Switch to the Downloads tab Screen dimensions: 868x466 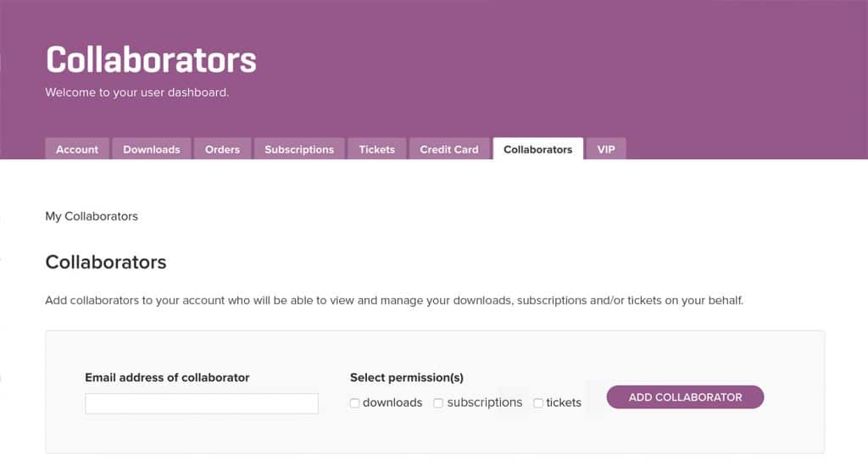(x=151, y=149)
